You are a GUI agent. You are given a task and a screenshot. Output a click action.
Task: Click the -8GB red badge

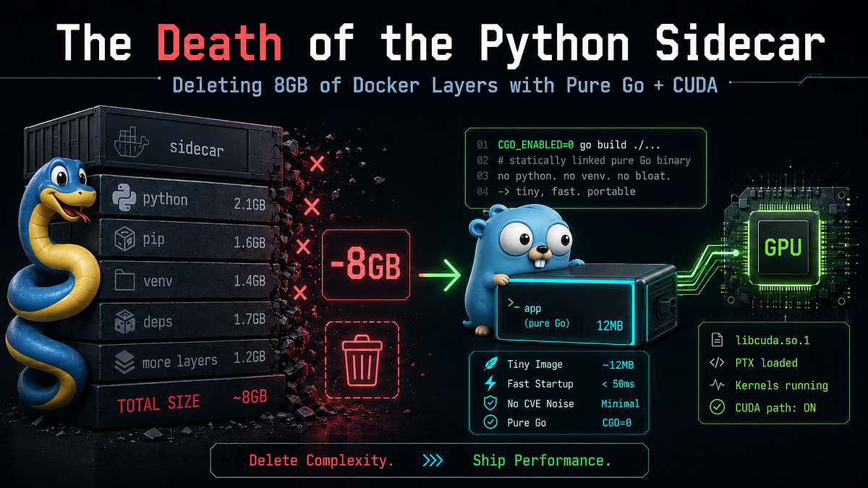[365, 266]
